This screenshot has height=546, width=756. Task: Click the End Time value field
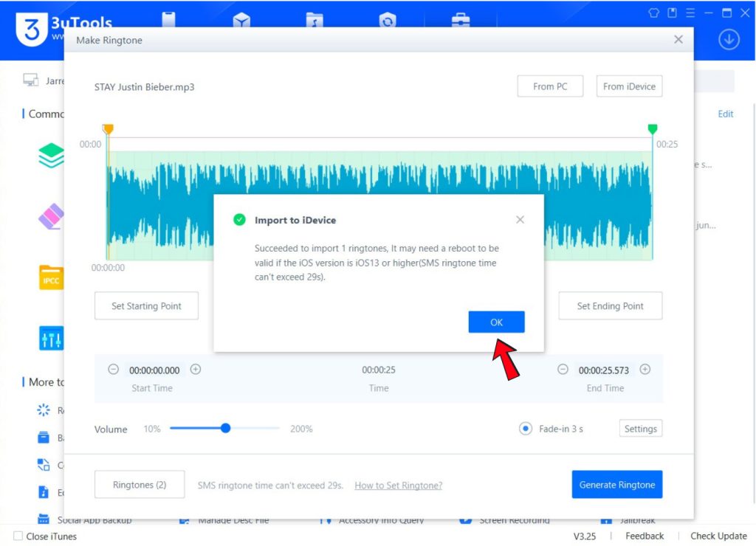click(x=604, y=370)
